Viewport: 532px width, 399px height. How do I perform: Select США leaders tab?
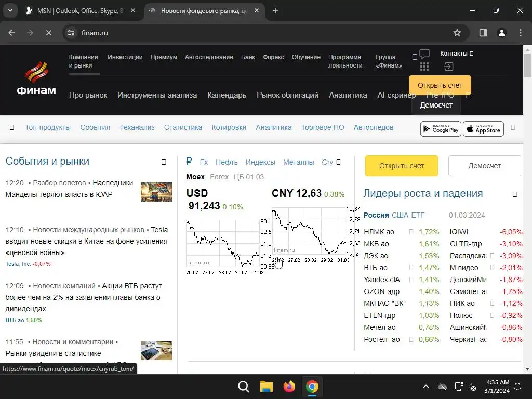tap(400, 215)
